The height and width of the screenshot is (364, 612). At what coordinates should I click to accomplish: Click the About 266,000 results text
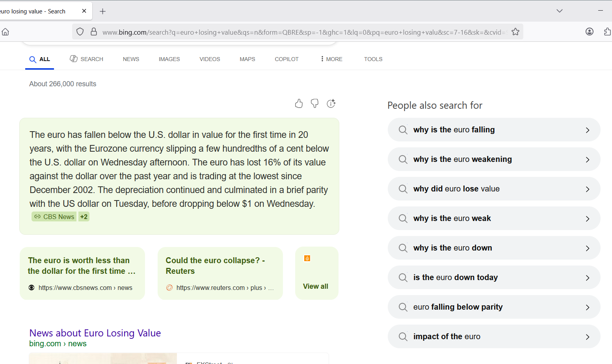(63, 84)
